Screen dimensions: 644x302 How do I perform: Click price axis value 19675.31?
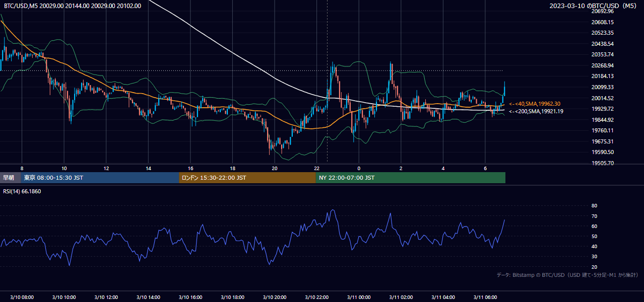click(x=603, y=141)
